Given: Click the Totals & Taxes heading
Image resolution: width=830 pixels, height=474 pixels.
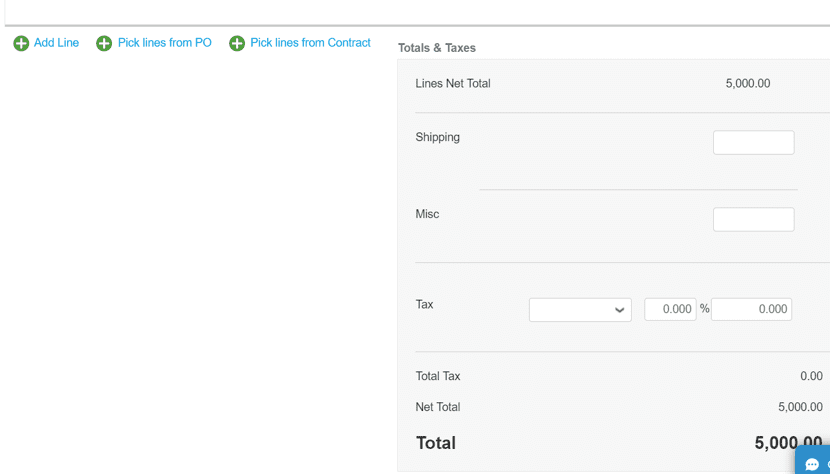Looking at the screenshot, I should (437, 48).
